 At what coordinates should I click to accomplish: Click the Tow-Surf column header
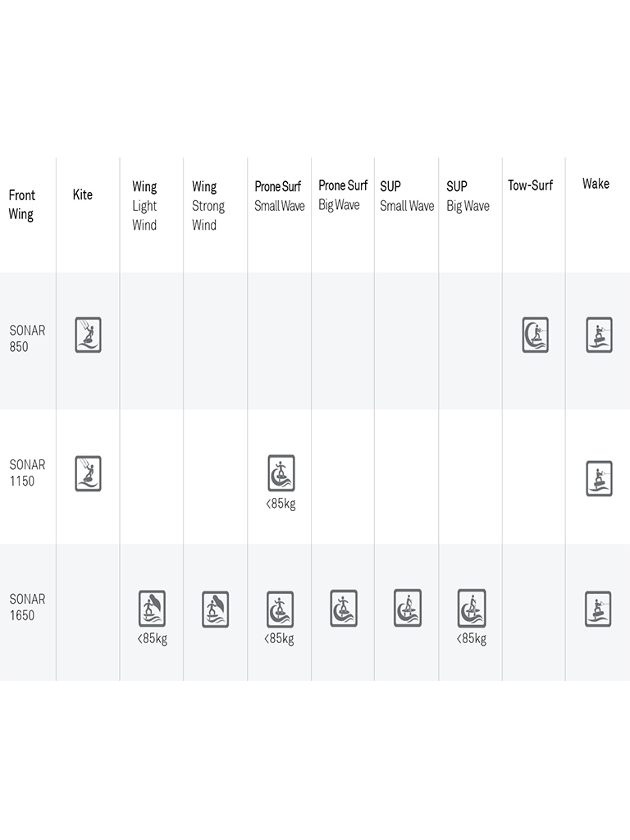coord(530,185)
